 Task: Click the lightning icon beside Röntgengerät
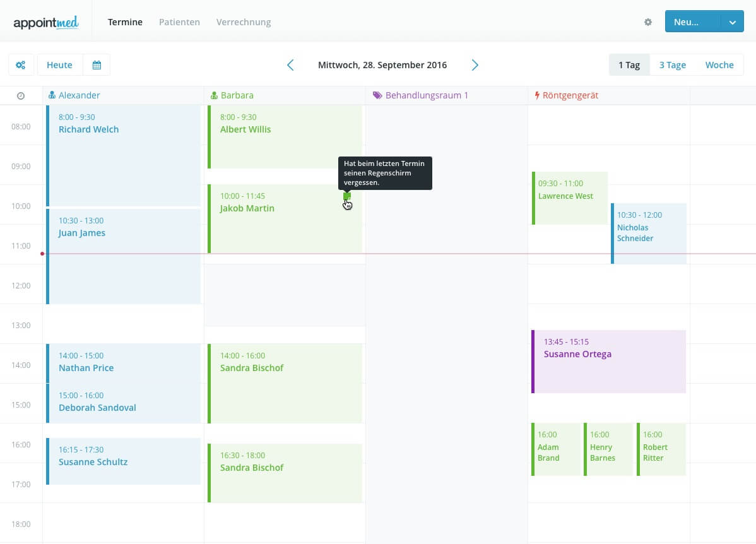pos(537,96)
